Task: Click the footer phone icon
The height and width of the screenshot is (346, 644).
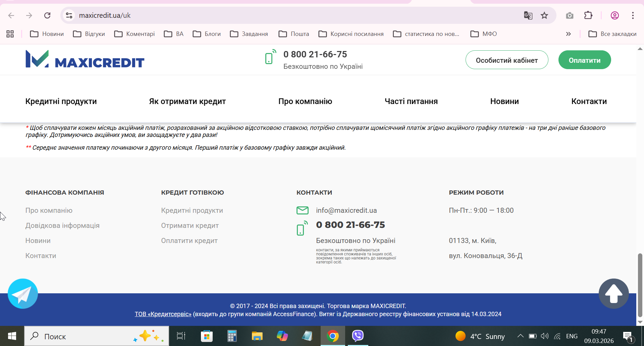Action: point(302,228)
